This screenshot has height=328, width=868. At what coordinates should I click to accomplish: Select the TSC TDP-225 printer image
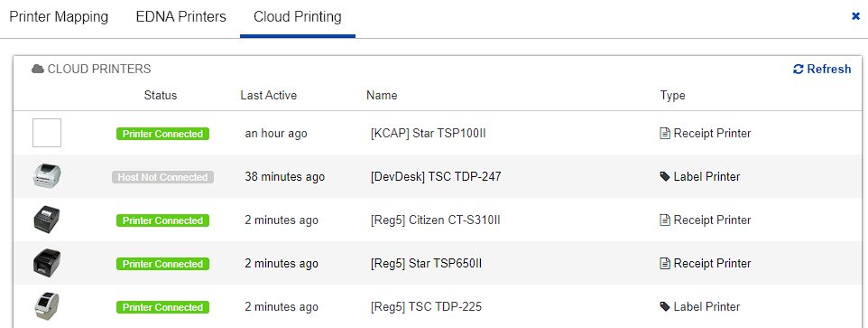[47, 306]
